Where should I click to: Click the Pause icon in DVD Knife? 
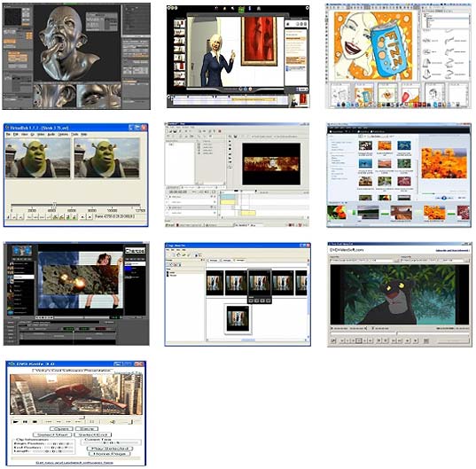pyautogui.click(x=25, y=422)
